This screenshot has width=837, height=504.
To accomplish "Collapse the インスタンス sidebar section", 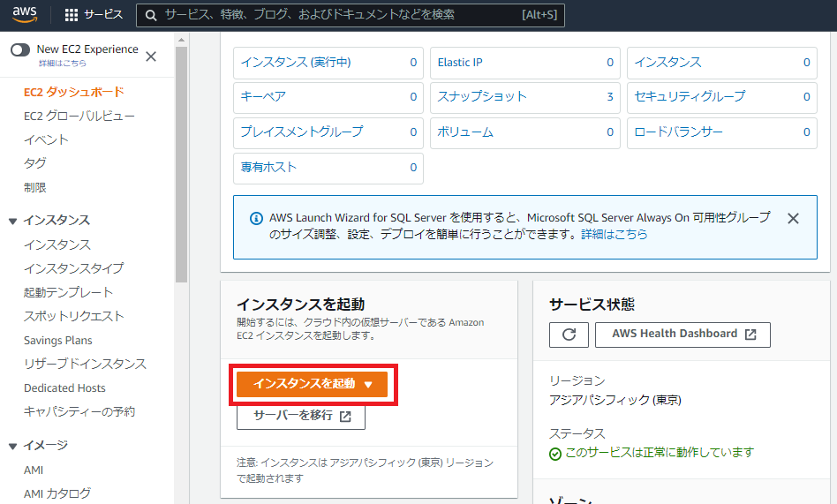I will pyautogui.click(x=12, y=221).
